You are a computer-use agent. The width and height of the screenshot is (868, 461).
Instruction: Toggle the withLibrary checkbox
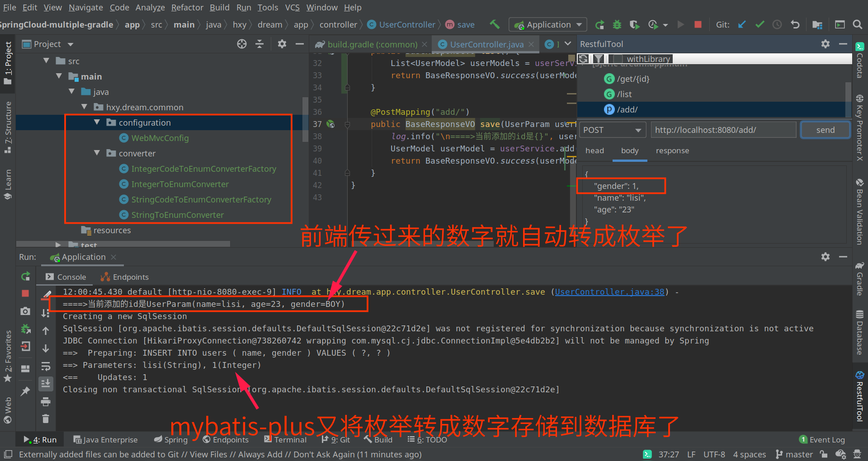click(618, 59)
